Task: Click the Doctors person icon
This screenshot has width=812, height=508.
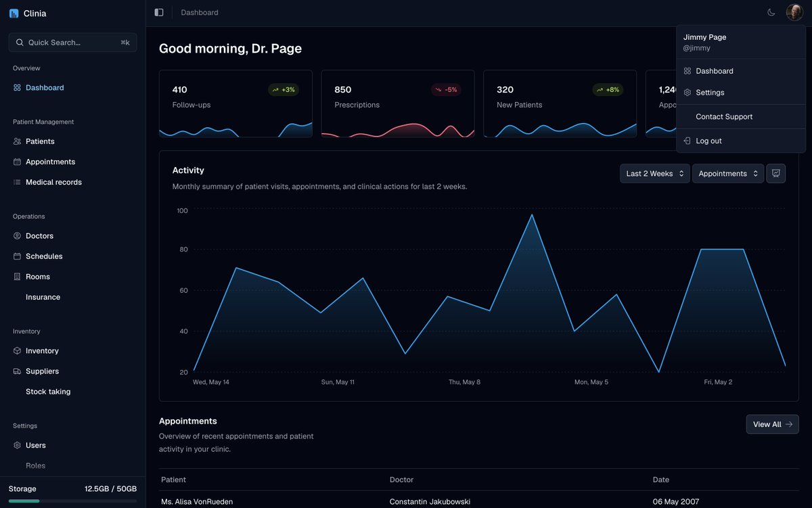Action: tap(18, 236)
